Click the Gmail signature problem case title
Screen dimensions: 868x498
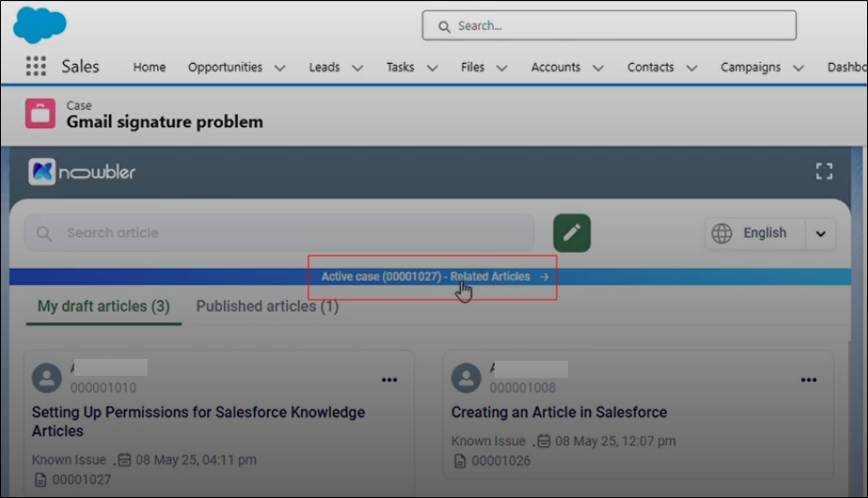click(165, 122)
